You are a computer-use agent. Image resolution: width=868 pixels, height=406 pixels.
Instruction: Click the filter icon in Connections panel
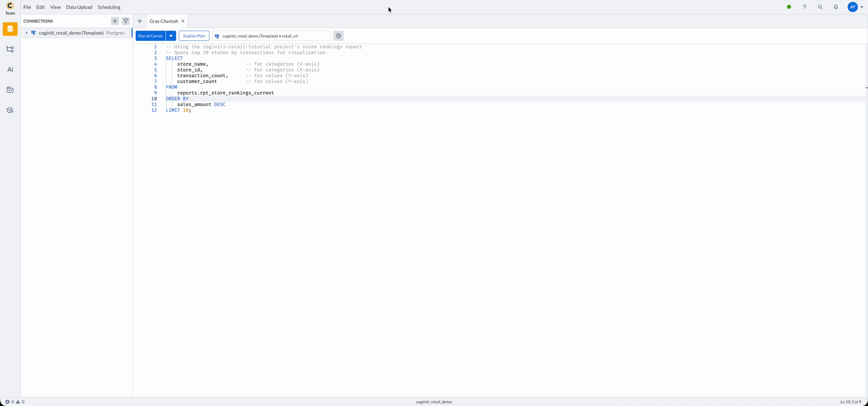click(125, 21)
